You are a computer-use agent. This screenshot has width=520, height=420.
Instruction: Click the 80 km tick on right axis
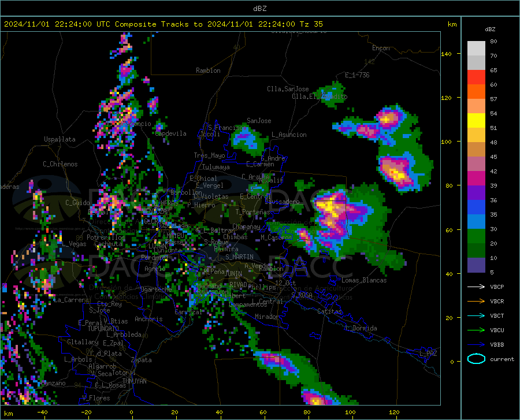coord(449,185)
